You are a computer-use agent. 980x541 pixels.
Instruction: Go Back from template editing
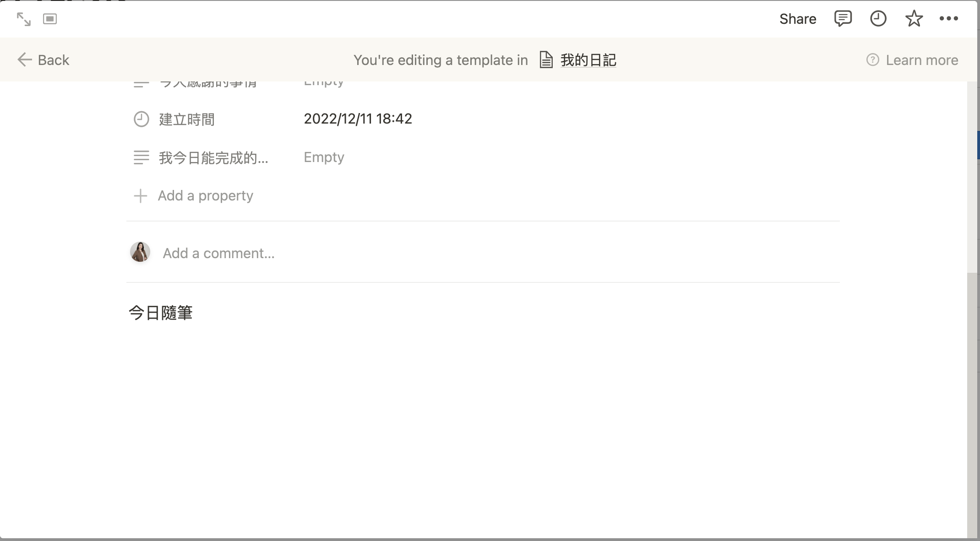(x=43, y=60)
